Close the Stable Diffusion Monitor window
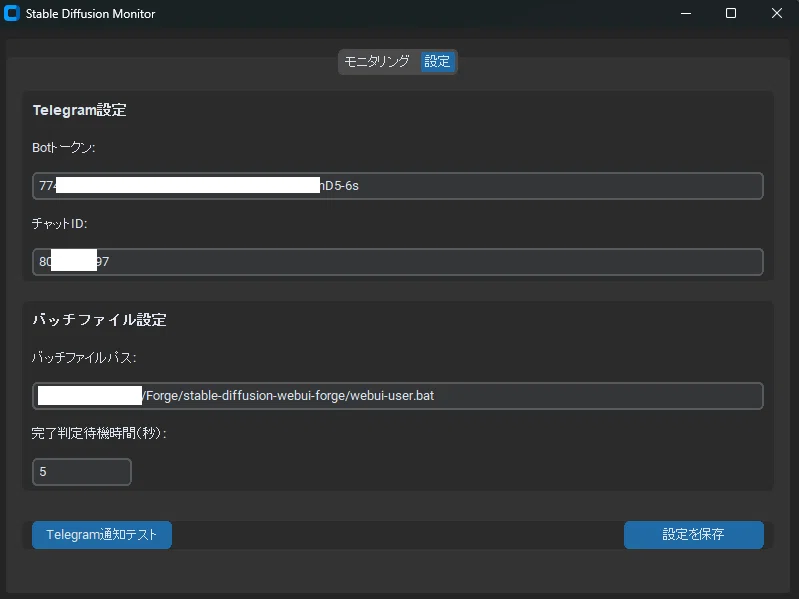Image resolution: width=799 pixels, height=599 pixels. [x=776, y=13]
